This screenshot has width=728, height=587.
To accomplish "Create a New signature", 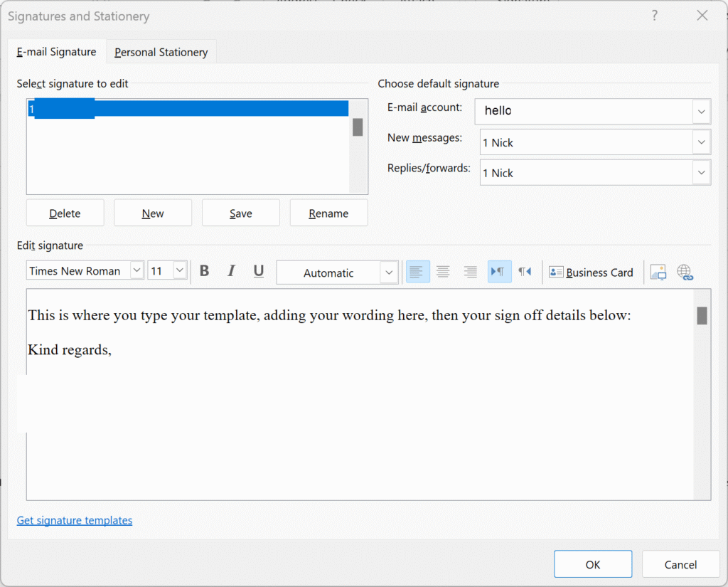I will point(152,212).
